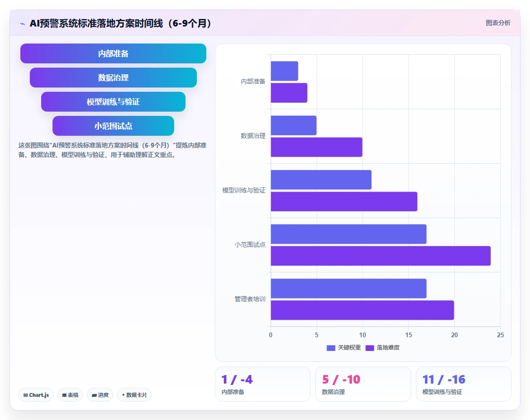Click the description paragraph starting 这张图围绕

(113, 150)
